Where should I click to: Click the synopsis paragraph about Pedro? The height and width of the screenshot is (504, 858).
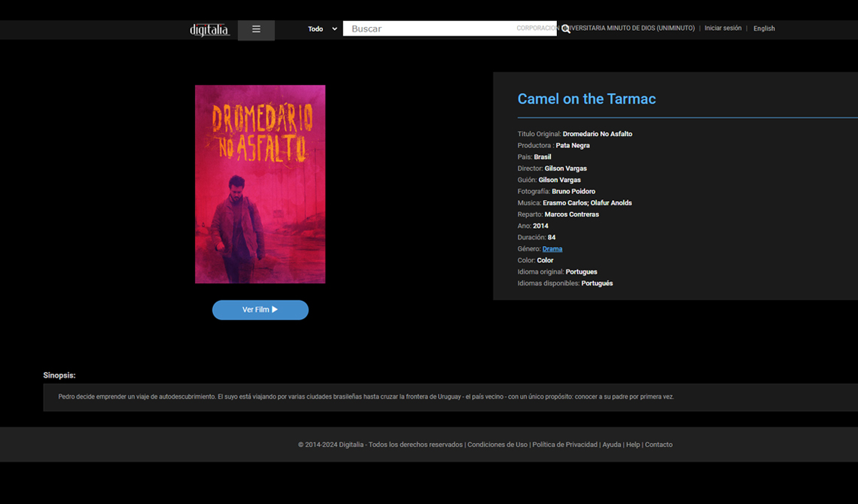[x=366, y=397]
